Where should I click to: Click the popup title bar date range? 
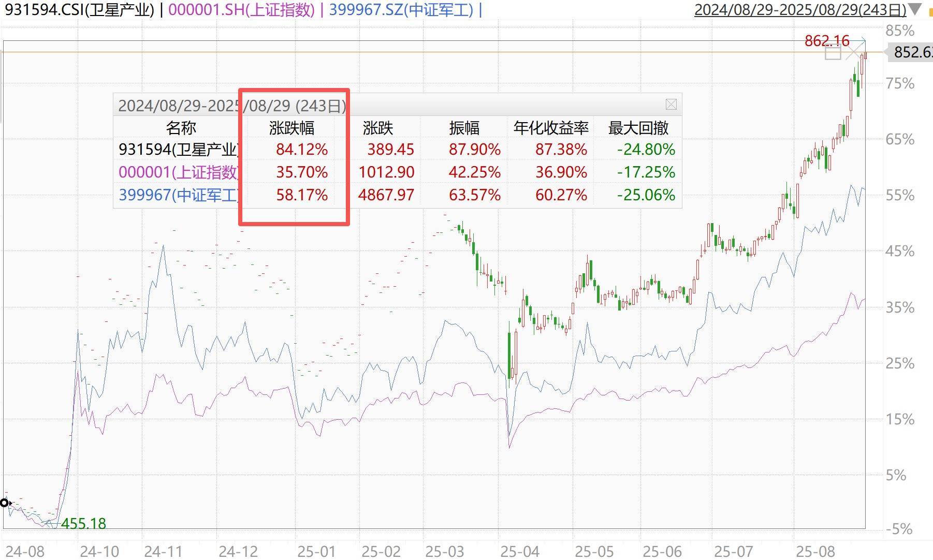[232, 106]
